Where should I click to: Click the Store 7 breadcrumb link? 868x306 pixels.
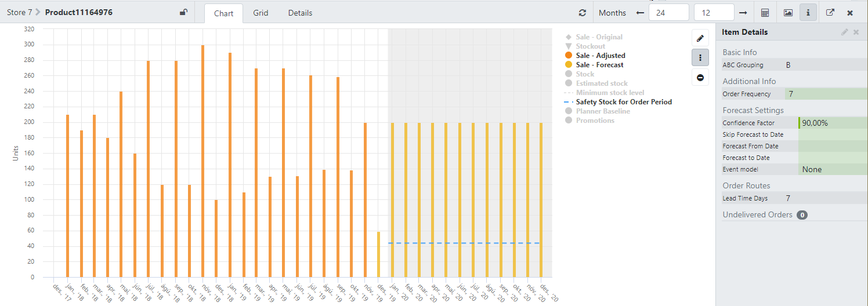point(19,13)
